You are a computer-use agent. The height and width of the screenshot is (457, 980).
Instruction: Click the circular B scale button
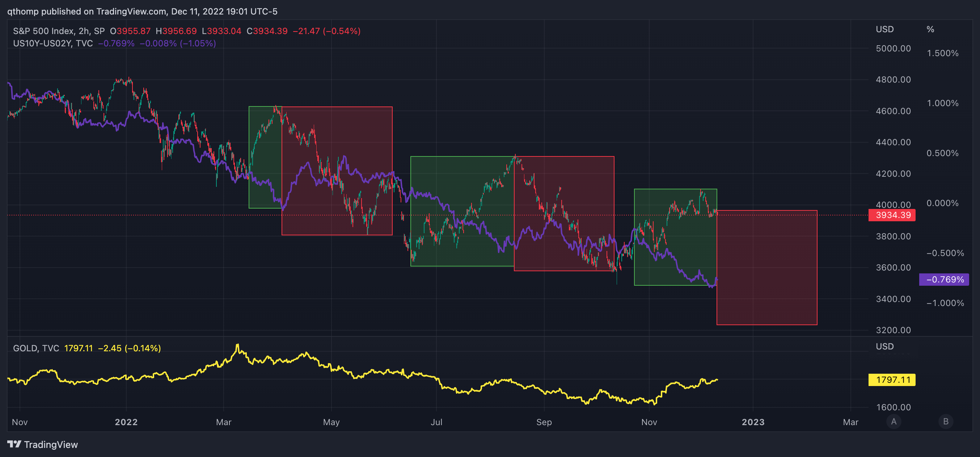tap(946, 422)
